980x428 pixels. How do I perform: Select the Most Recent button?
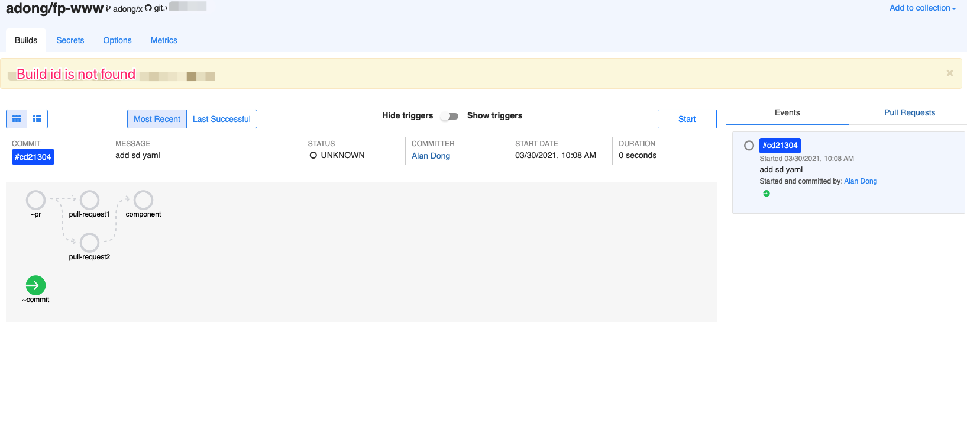(x=157, y=119)
